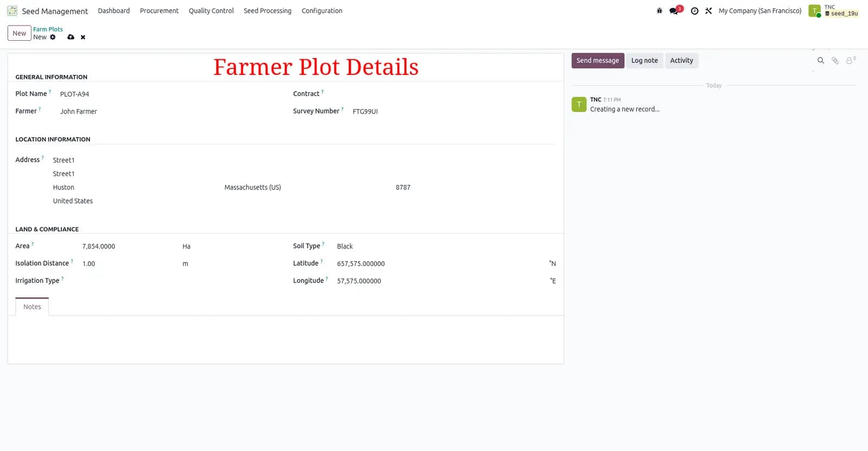This screenshot has height=451, width=868.
Task: Show the help tooltip for Plot Name
Action: click(50, 92)
